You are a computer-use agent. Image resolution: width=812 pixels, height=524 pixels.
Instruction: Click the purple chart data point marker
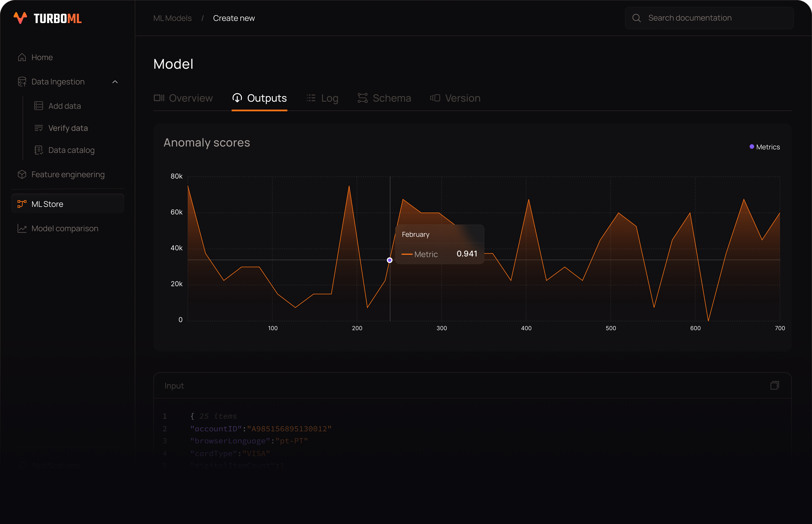(x=390, y=260)
